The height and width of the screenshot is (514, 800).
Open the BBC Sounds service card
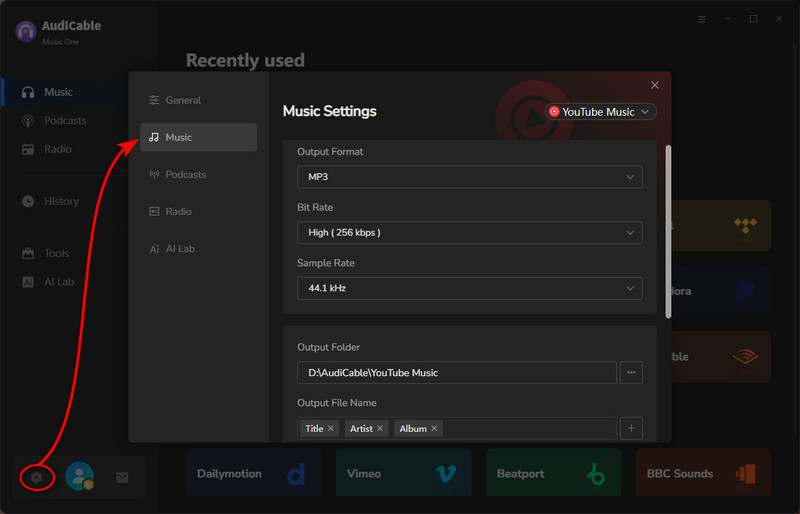pos(703,473)
